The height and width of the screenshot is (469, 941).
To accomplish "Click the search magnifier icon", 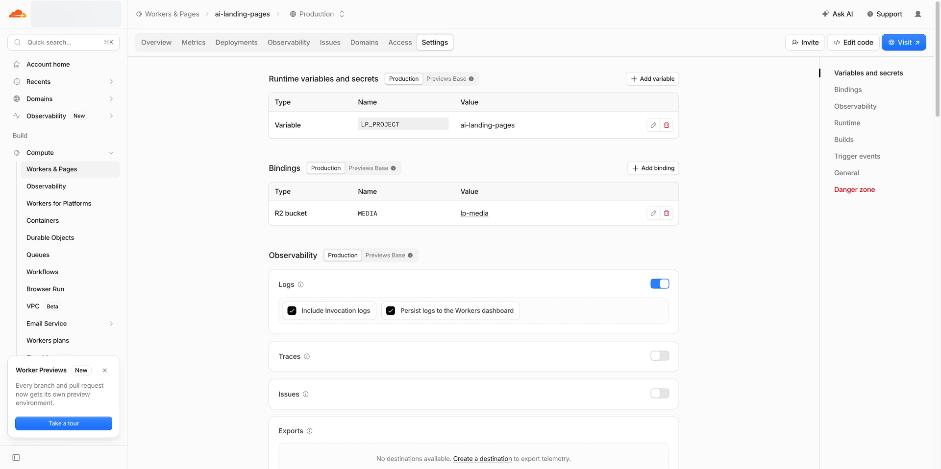I will click(17, 43).
